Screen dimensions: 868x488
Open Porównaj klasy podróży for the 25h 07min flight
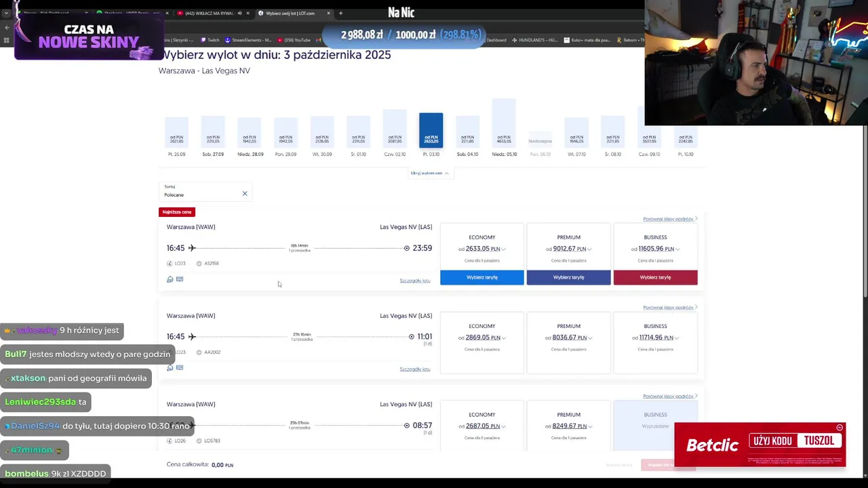point(670,396)
